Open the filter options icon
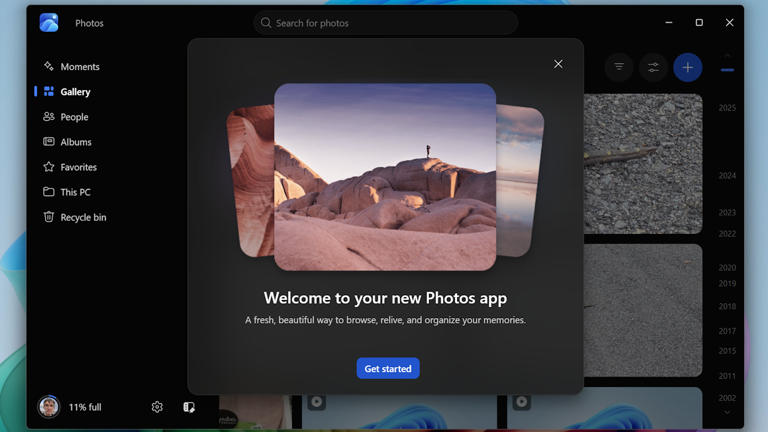 pyautogui.click(x=619, y=67)
